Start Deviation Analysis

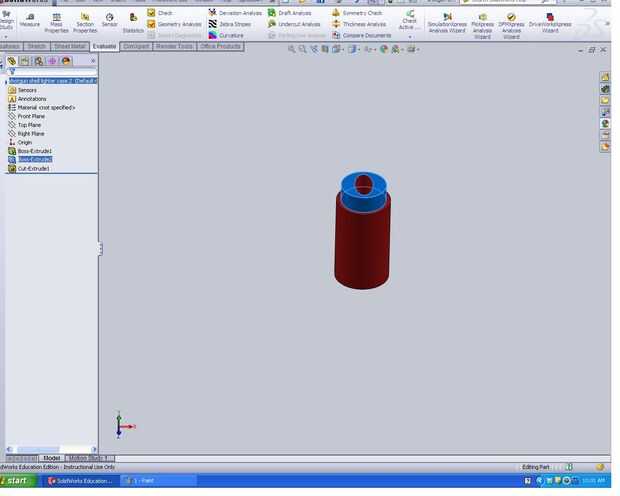coord(235,13)
